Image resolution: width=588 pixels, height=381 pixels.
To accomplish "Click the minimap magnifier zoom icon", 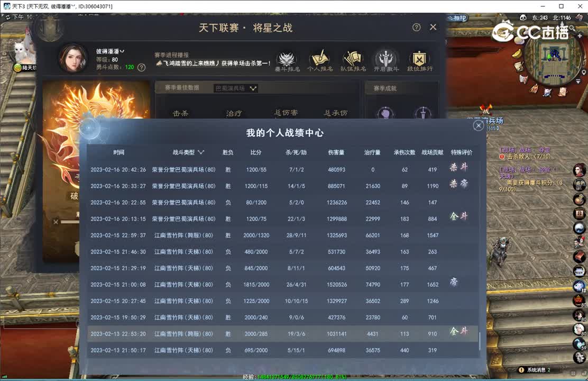I will click(572, 28).
